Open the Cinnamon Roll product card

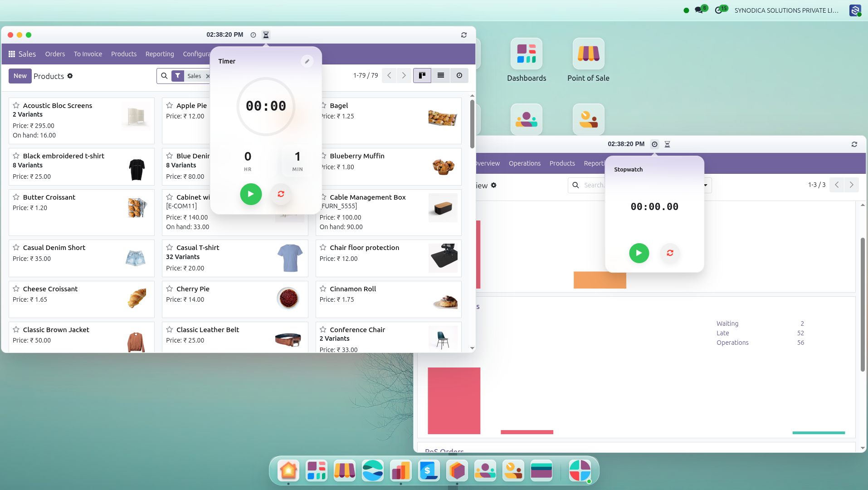388,299
